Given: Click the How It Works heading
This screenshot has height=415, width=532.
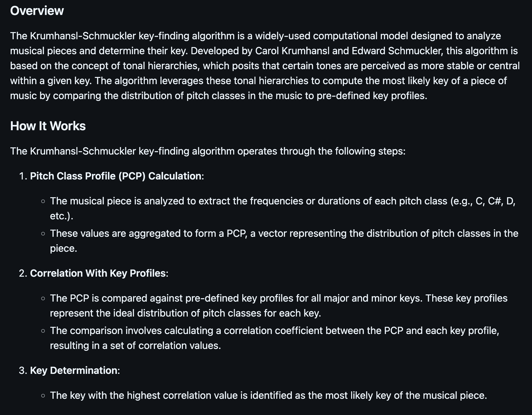Looking at the screenshot, I should coord(48,126).
